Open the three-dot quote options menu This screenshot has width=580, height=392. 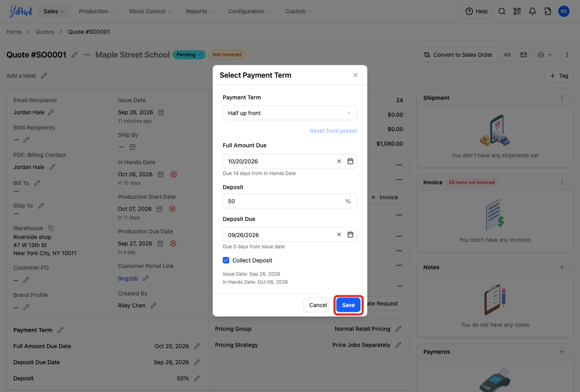(x=567, y=55)
